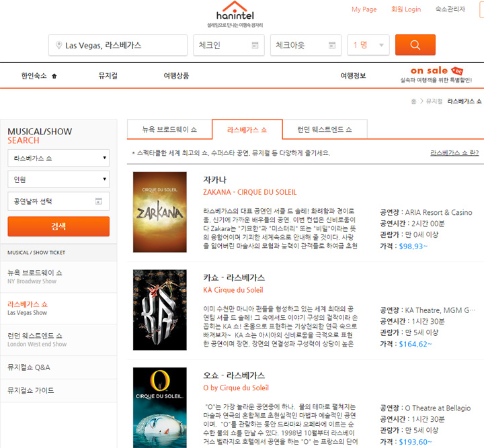Viewport: 484px width, 448px height.
Task: Click the 체크인 date field
Action: [229, 45]
